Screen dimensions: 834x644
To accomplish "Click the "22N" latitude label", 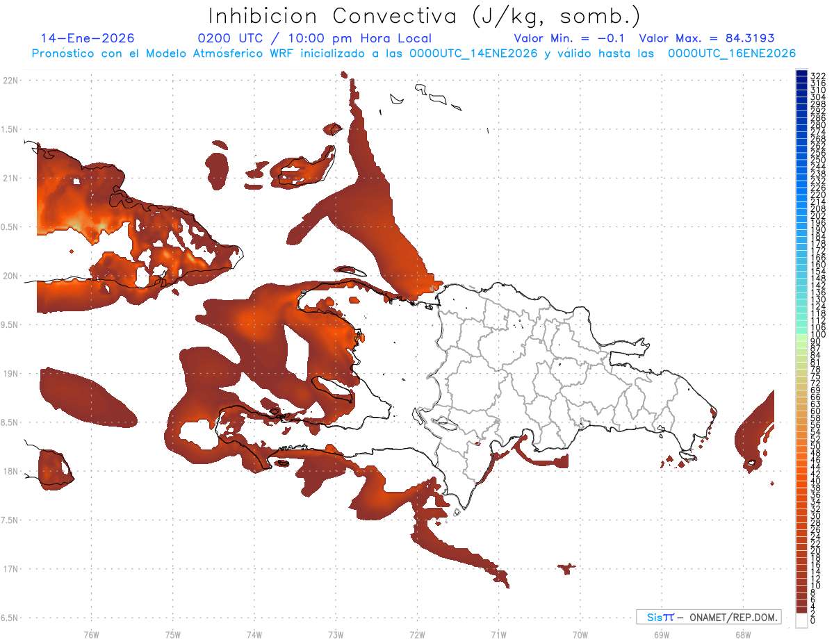I will coord(9,80).
